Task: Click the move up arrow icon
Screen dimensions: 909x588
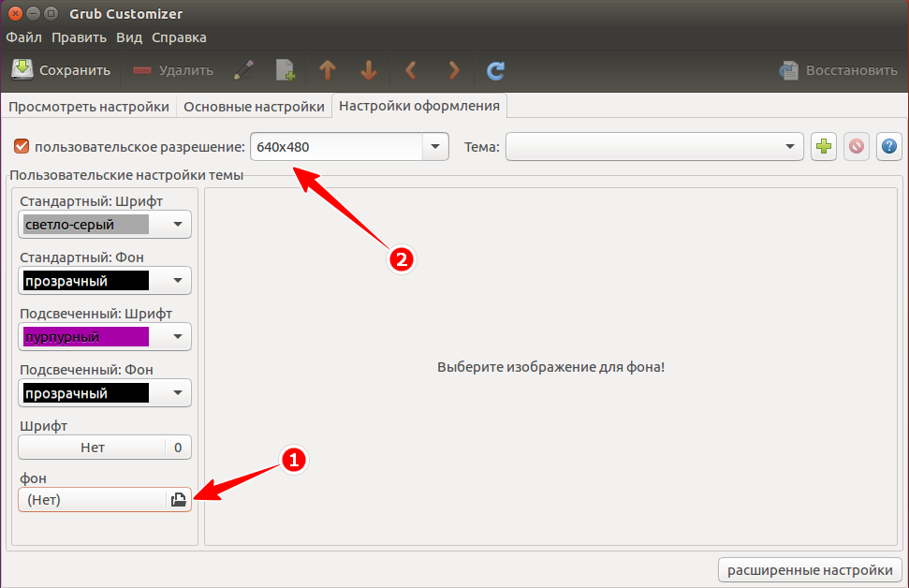Action: click(x=328, y=70)
